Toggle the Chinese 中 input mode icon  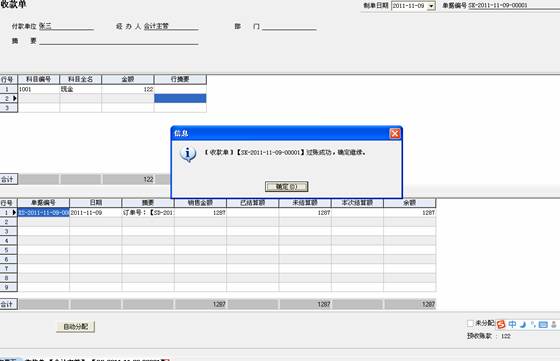512,324
